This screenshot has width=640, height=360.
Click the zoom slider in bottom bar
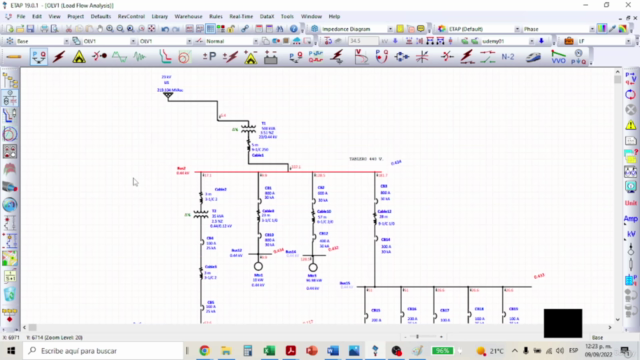(x=417, y=337)
